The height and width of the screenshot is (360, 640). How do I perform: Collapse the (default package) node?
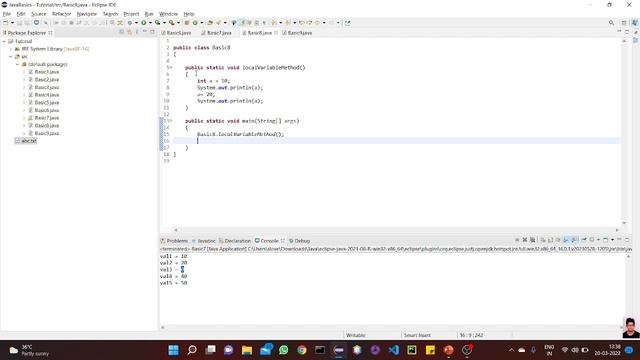tap(18, 64)
